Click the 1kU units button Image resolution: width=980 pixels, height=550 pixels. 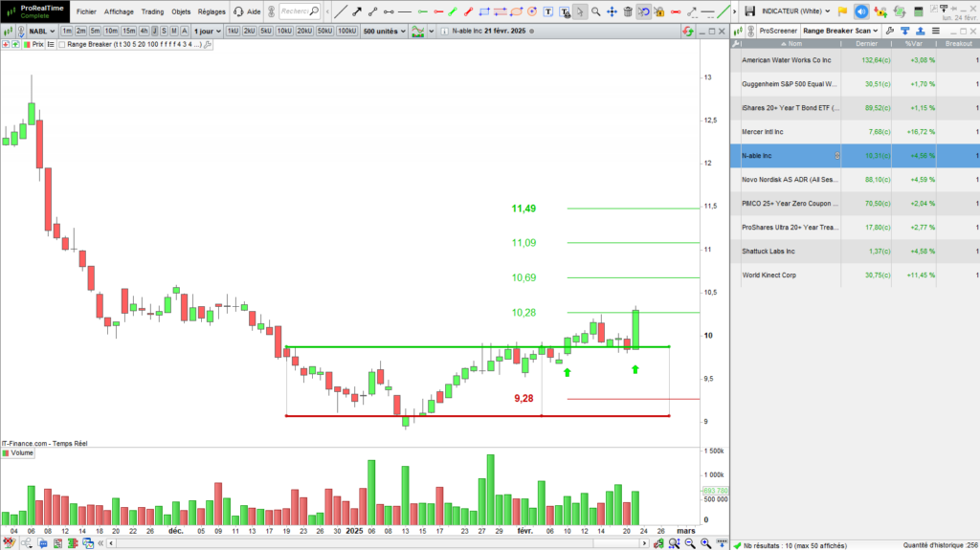pyautogui.click(x=233, y=31)
